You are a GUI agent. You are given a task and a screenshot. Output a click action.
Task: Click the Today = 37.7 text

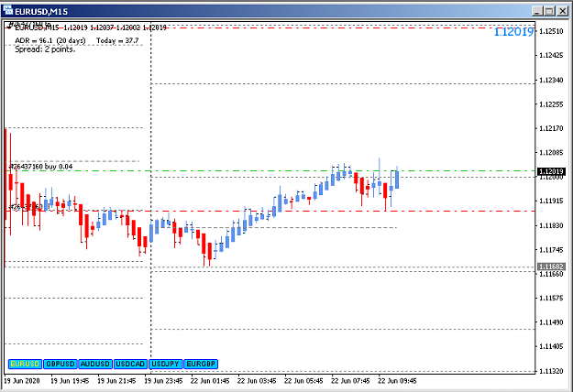pyautogui.click(x=117, y=40)
